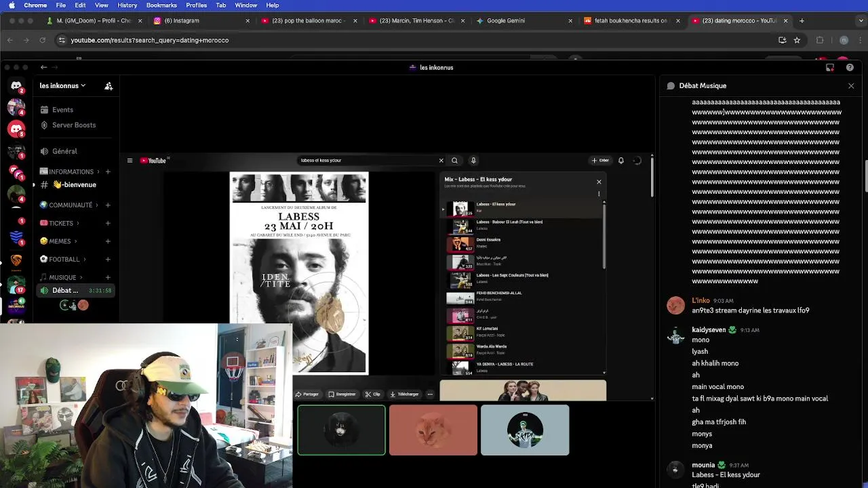
Task: Bookmark this page with the Chrome star
Action: click(x=797, y=40)
